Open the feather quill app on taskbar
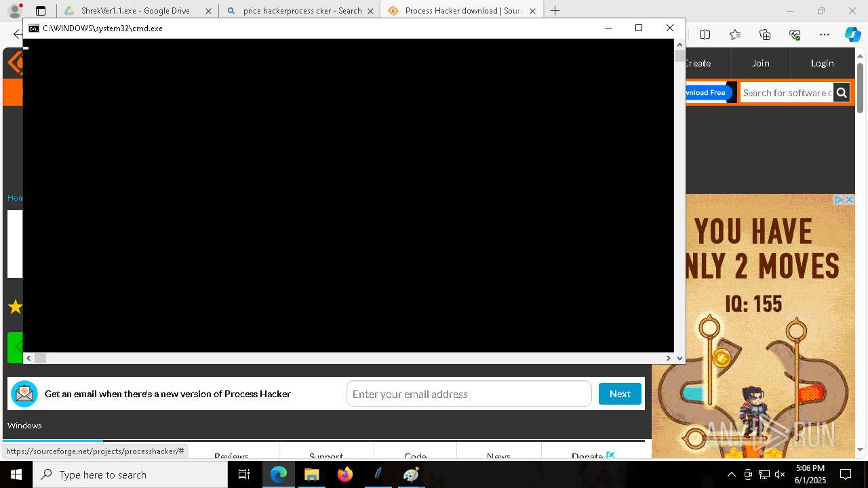This screenshot has height=488, width=868. (378, 474)
